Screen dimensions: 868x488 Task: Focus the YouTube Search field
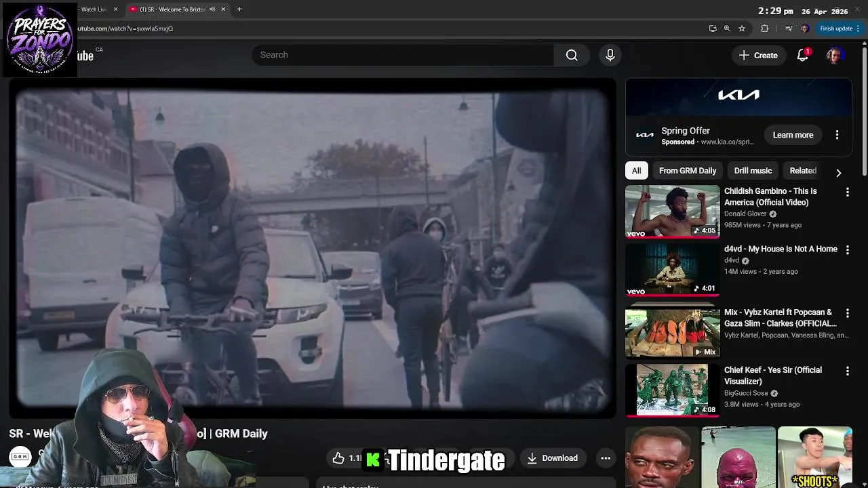coord(403,55)
